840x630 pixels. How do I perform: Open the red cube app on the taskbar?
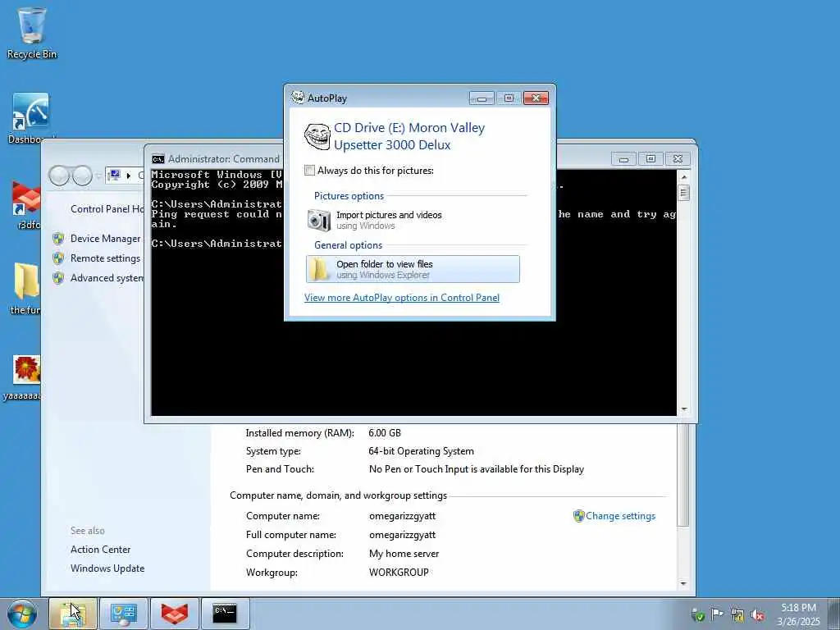tap(175, 614)
